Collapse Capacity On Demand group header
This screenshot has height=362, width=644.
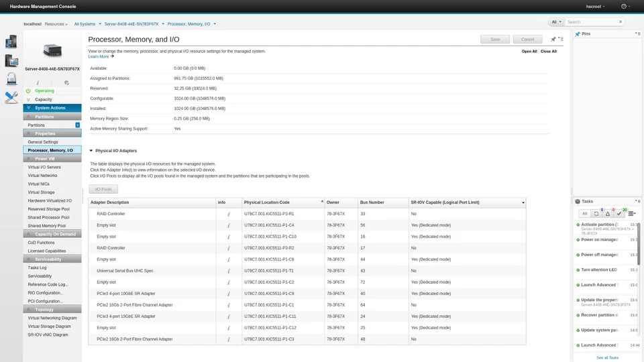[52, 234]
